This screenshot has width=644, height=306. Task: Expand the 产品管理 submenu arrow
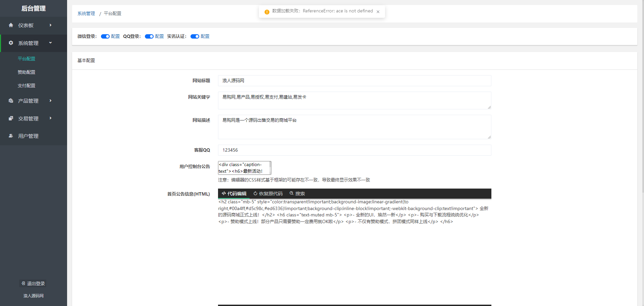(51, 101)
